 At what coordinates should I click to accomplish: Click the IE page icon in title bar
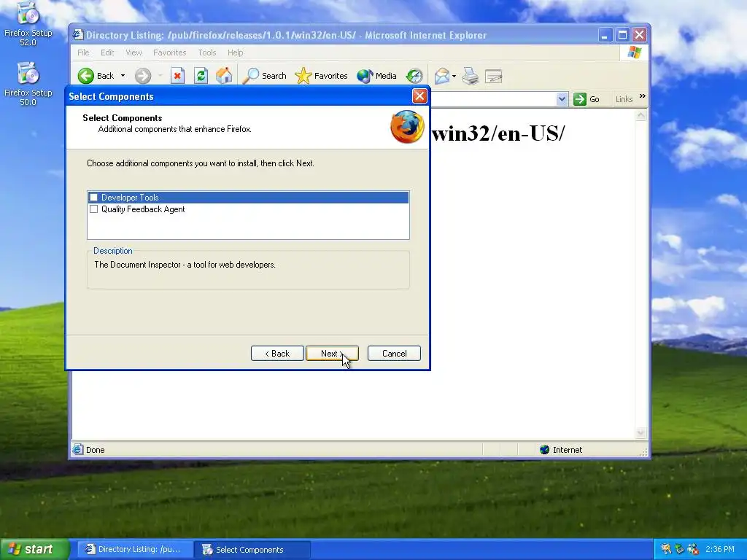77,35
